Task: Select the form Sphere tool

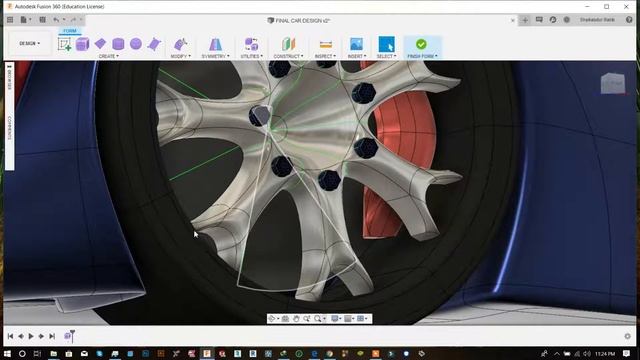Action: 136,44
